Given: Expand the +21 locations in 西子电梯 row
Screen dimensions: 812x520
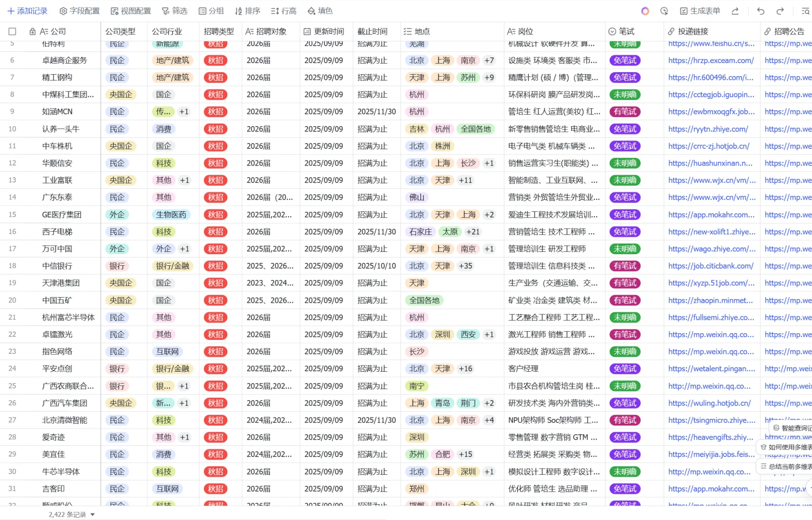Looking at the screenshot, I should point(473,232).
